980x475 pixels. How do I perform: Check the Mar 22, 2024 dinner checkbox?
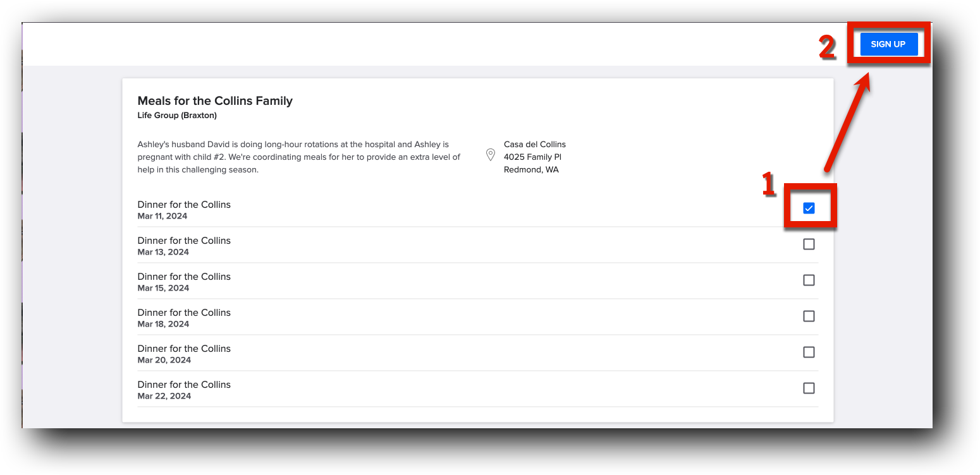[x=809, y=388]
